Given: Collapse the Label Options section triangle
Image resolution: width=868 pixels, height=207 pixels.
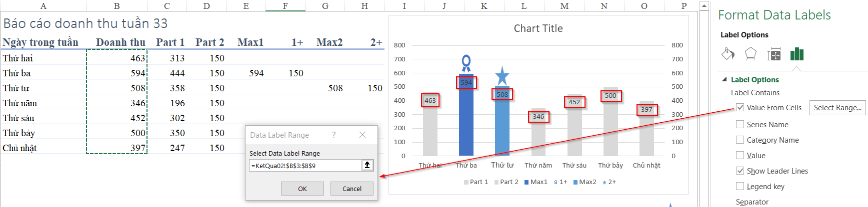Looking at the screenshot, I should [x=724, y=79].
